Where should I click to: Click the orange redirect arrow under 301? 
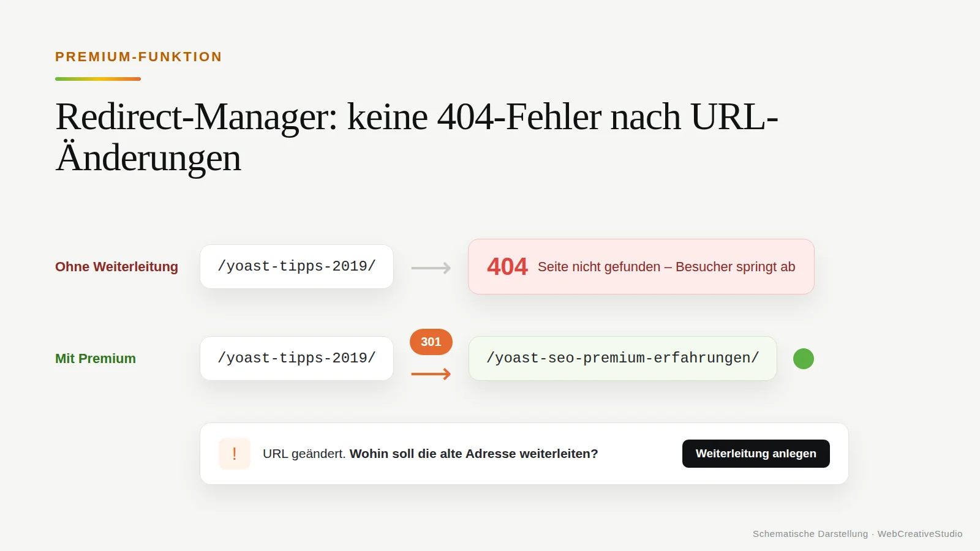click(431, 374)
